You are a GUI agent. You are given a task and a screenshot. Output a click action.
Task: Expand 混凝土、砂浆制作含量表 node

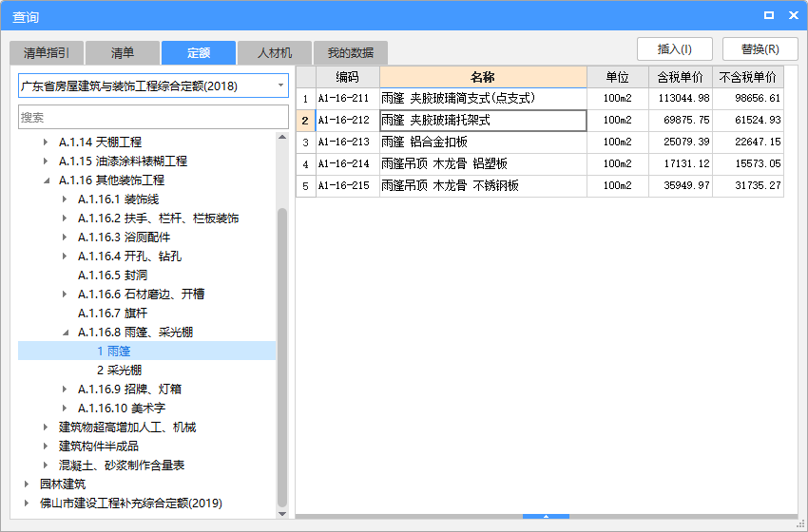(46, 465)
